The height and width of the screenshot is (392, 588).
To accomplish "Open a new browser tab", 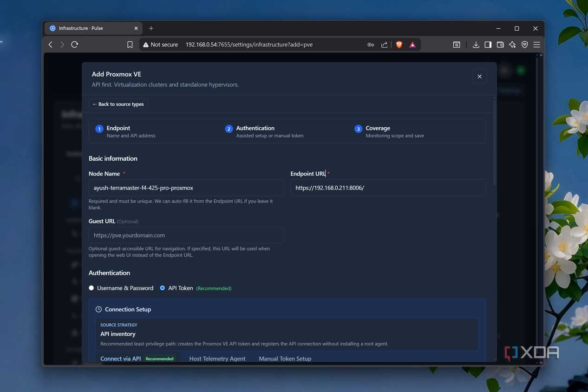I will click(x=151, y=28).
